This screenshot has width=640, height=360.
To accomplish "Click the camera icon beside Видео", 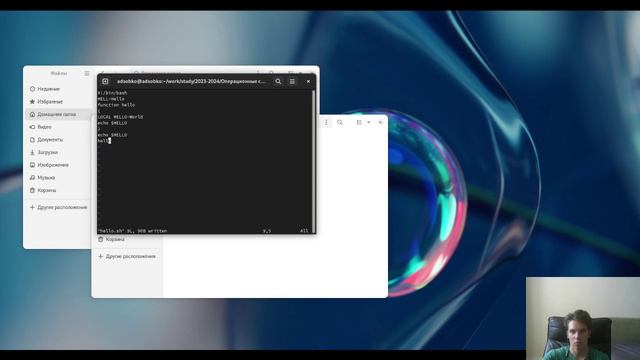I will [32, 127].
